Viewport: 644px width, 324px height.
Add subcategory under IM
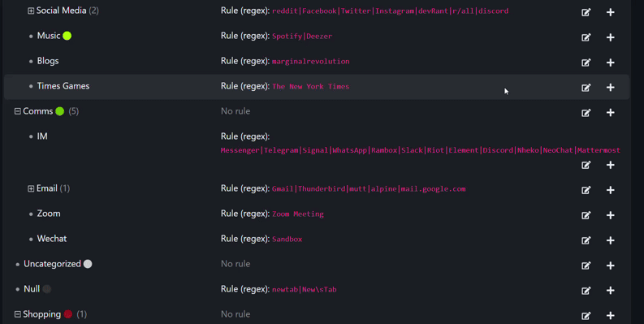[x=611, y=165]
